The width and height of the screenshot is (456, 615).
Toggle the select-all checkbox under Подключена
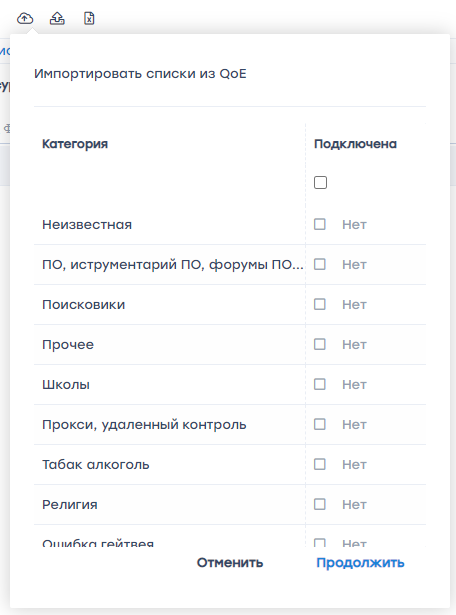[320, 182]
